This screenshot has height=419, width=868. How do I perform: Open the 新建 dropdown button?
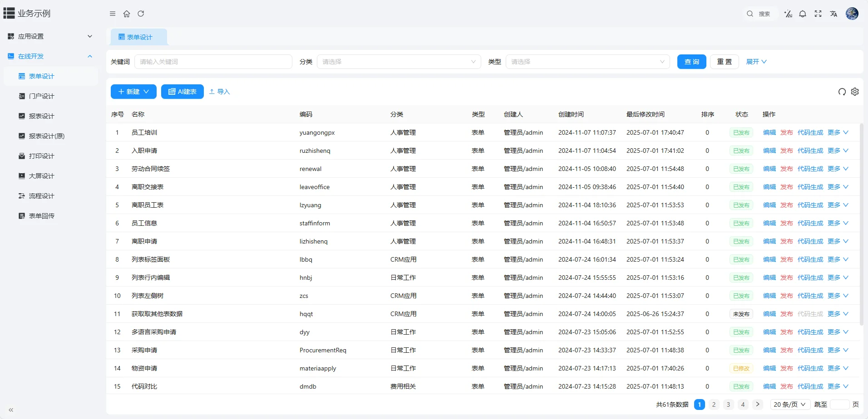133,92
